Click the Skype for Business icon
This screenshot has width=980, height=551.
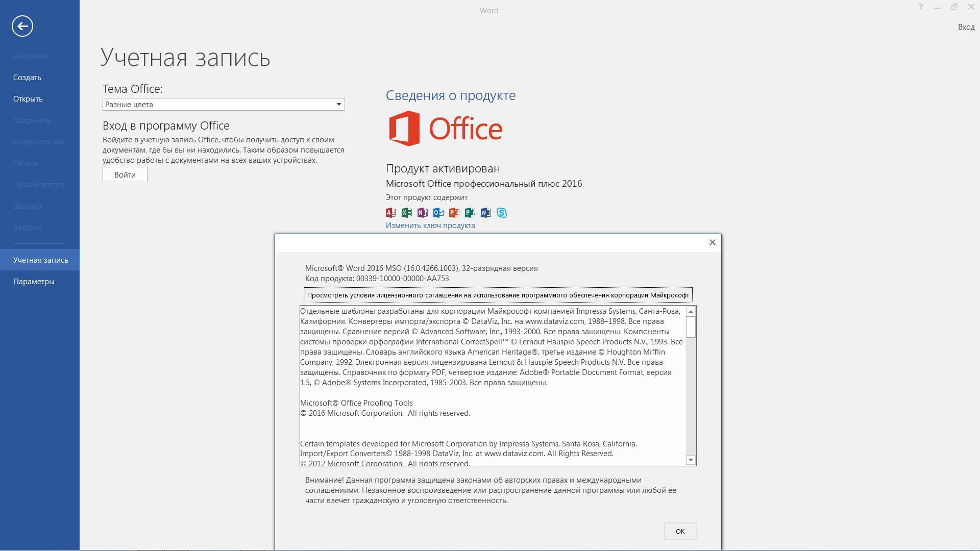coord(502,213)
